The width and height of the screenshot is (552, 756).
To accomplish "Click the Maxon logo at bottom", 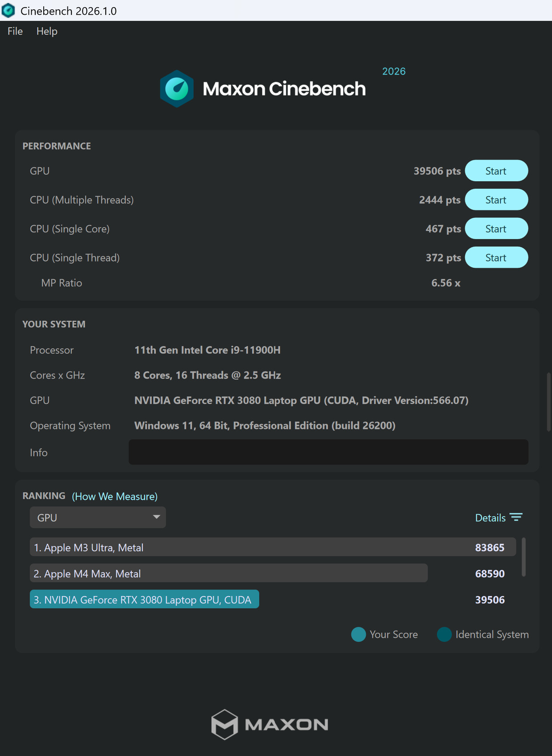I will tap(270, 724).
